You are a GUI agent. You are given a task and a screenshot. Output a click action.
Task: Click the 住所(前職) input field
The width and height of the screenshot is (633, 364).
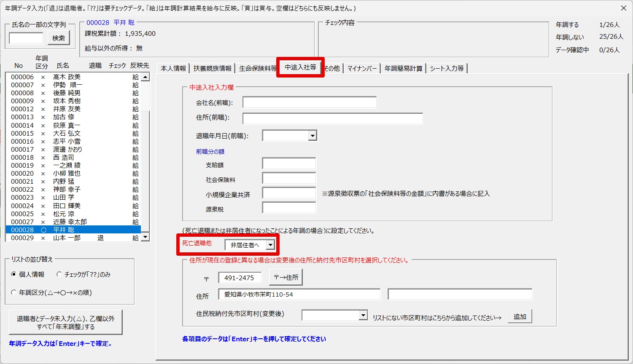(333, 118)
